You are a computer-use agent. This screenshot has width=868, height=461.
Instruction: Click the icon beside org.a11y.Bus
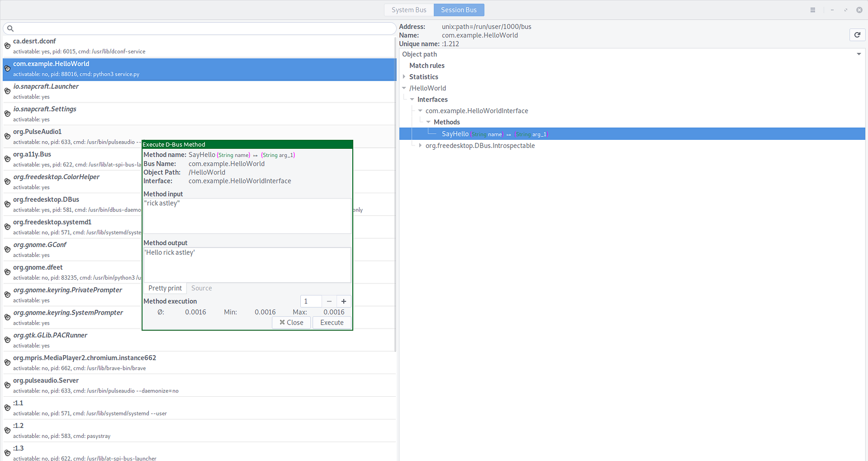8,159
